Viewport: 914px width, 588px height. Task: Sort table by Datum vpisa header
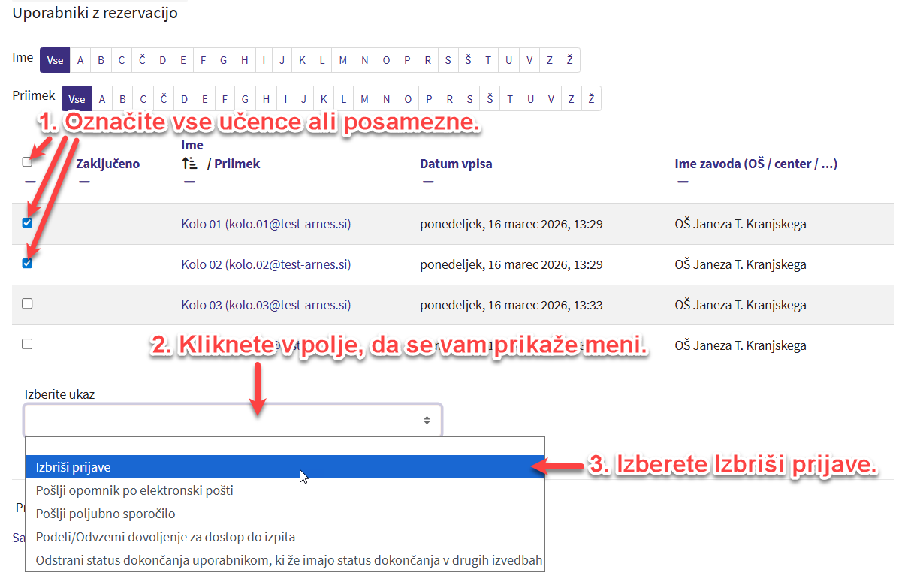tap(456, 164)
